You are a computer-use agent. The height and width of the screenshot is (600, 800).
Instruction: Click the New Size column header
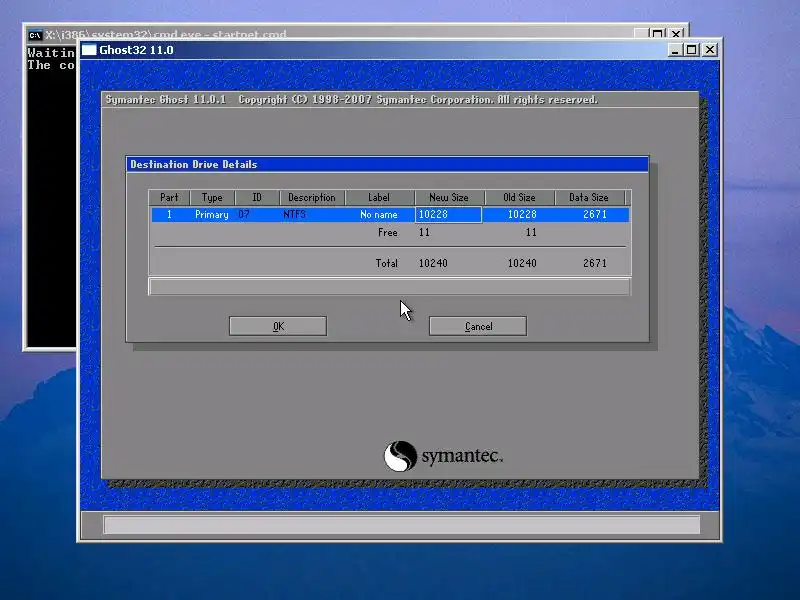point(449,197)
